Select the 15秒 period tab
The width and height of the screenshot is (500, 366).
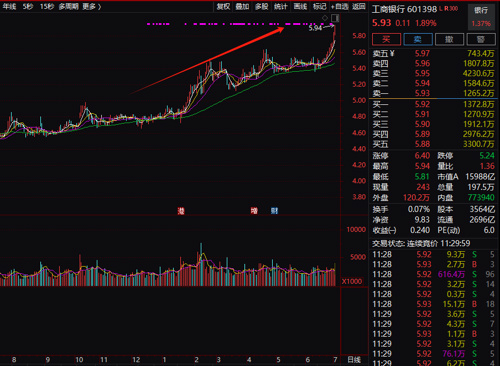[47, 6]
